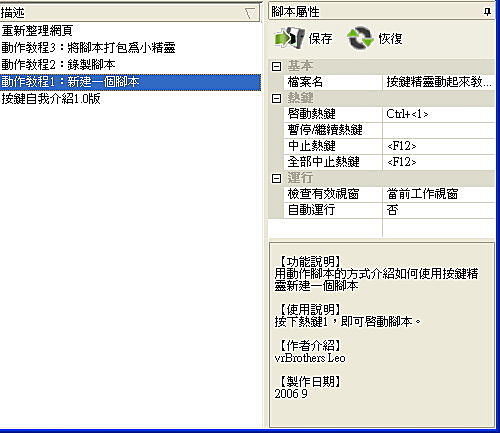Set the empty 暫停/繼續熱鍵 value
The image size is (500, 433).
439,130
